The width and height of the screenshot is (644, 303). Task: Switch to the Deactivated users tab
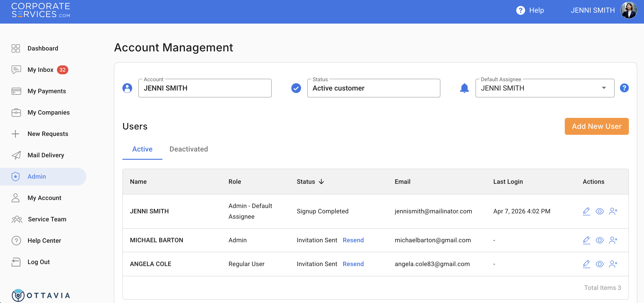pos(188,149)
